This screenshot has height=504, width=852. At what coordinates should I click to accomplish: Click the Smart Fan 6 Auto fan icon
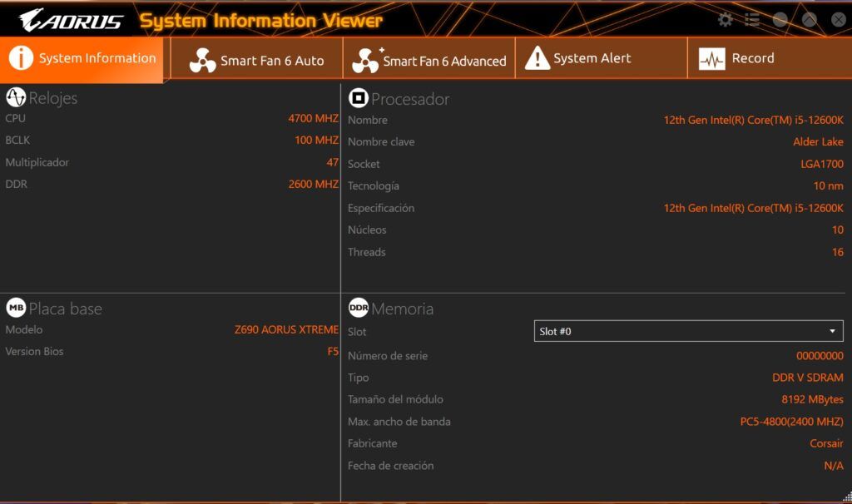tap(202, 60)
